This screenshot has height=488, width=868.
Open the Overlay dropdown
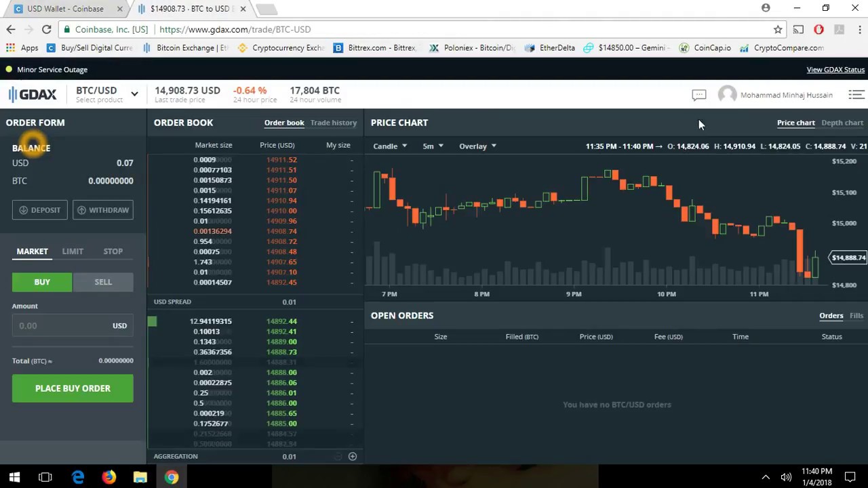[477, 146]
